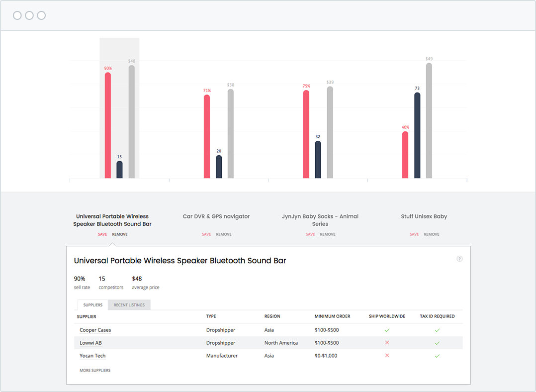Click Cooper Cases ship worldwide checkmark
Screen dimensions: 536x392
[x=387, y=330]
